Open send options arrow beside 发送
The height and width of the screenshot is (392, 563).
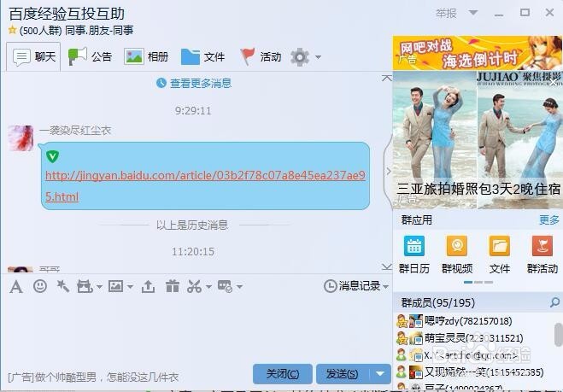point(380,374)
